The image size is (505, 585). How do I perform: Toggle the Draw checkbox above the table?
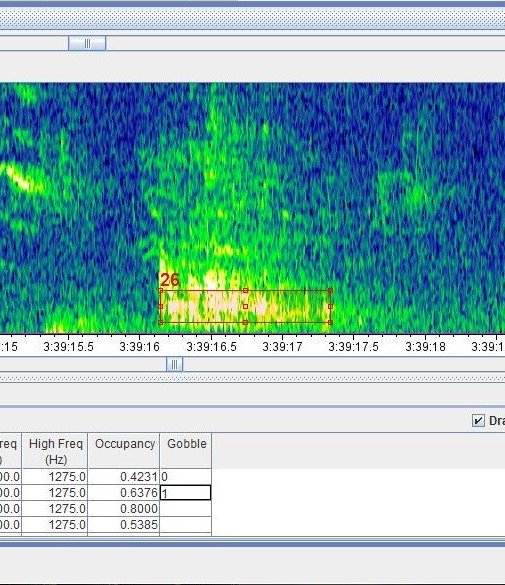478,420
